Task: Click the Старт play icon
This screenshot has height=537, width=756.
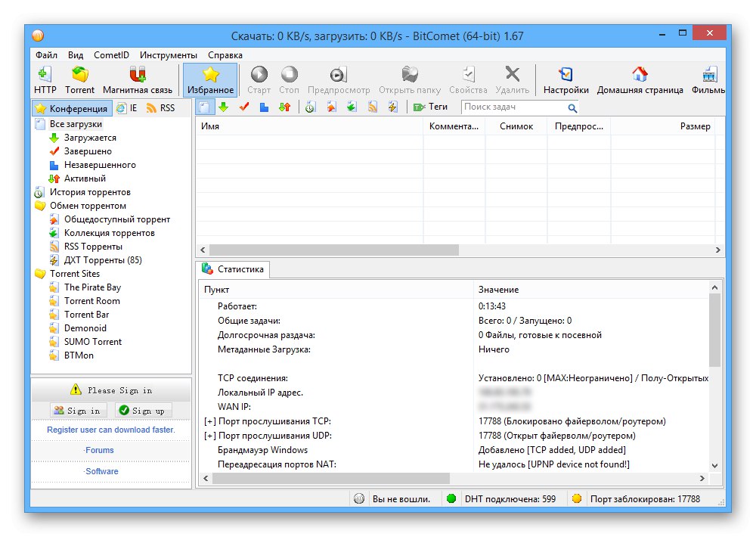Action: tap(259, 75)
